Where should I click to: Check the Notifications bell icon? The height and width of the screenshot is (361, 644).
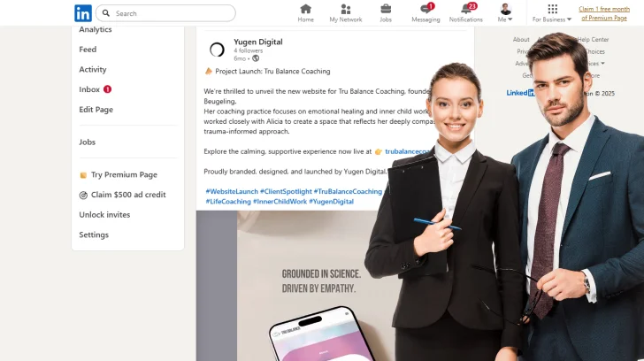465,9
